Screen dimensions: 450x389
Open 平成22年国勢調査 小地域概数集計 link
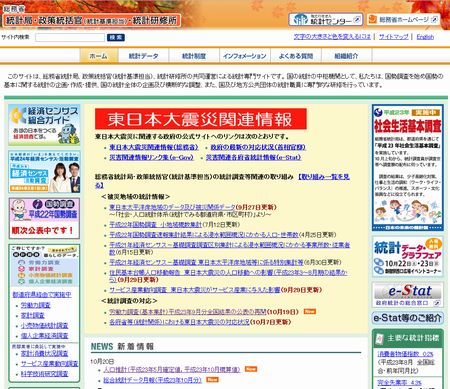click(156, 225)
